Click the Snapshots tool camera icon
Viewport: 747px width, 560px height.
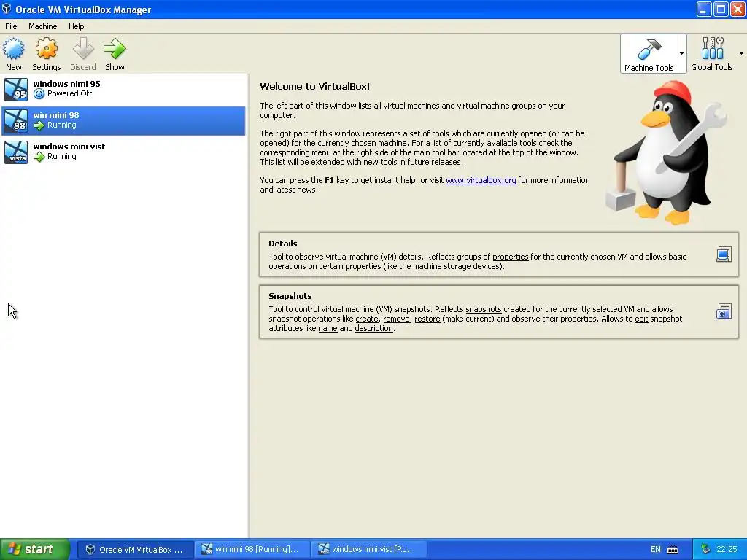pos(724,311)
